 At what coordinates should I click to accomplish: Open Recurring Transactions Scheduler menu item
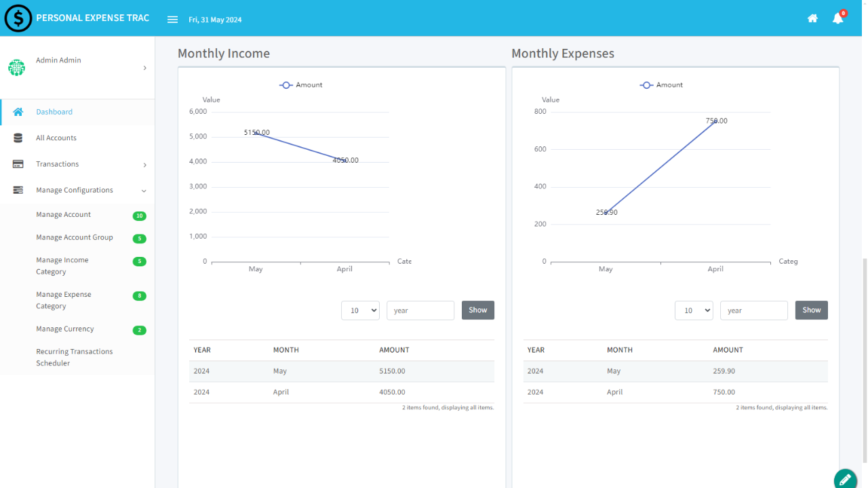click(x=74, y=357)
